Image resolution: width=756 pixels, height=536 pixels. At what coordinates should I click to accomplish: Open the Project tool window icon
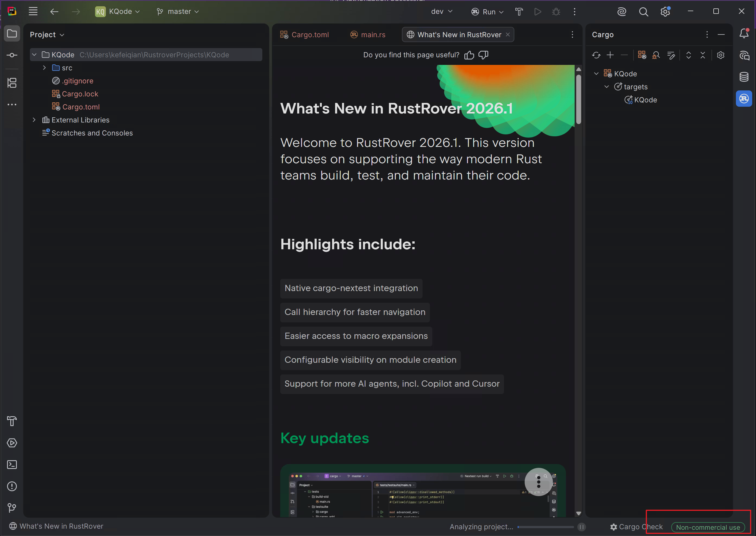click(x=12, y=33)
